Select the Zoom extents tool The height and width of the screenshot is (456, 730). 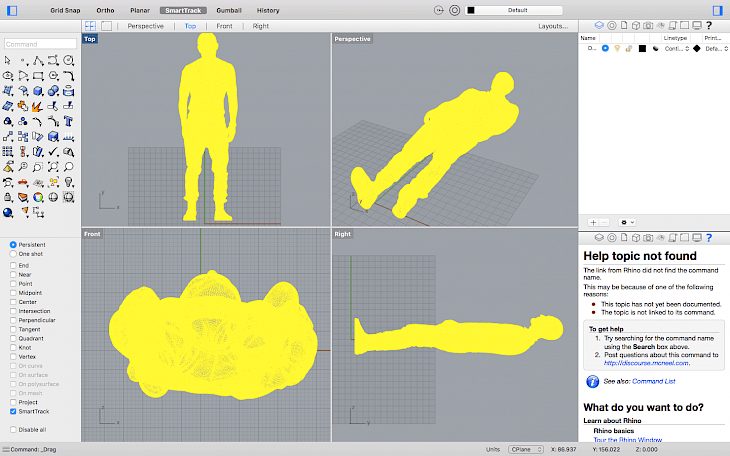tap(53, 167)
